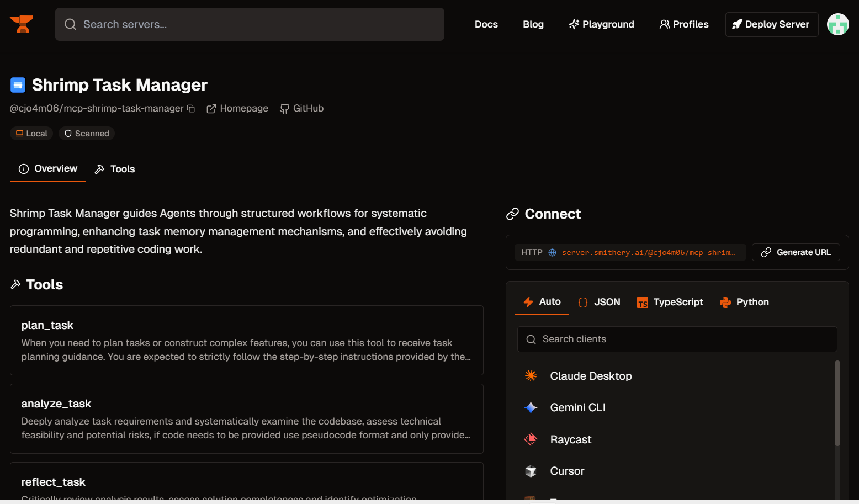
Task: Click the Smithery anvil logo
Action: pyautogui.click(x=22, y=24)
